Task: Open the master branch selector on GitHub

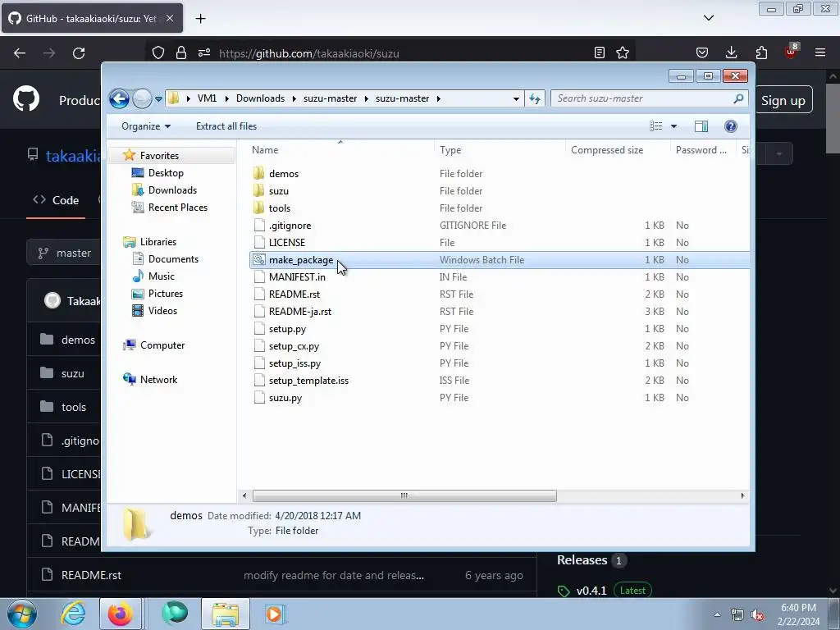Action: coord(63,253)
